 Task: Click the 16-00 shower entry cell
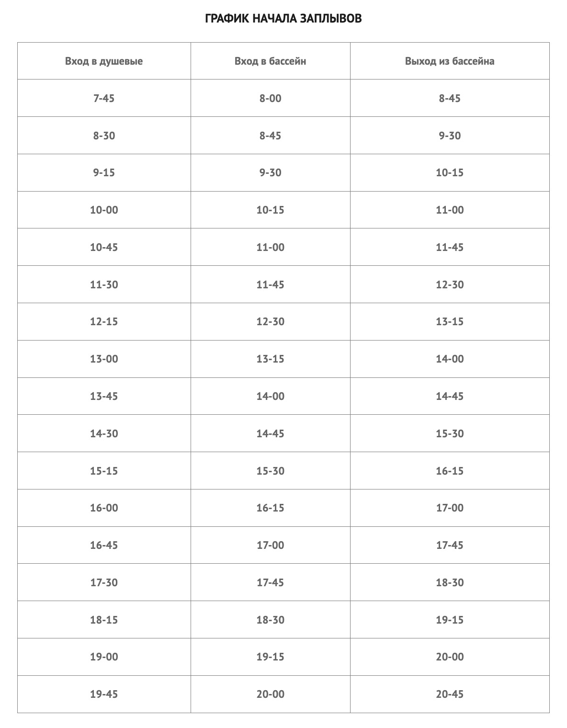(x=104, y=508)
